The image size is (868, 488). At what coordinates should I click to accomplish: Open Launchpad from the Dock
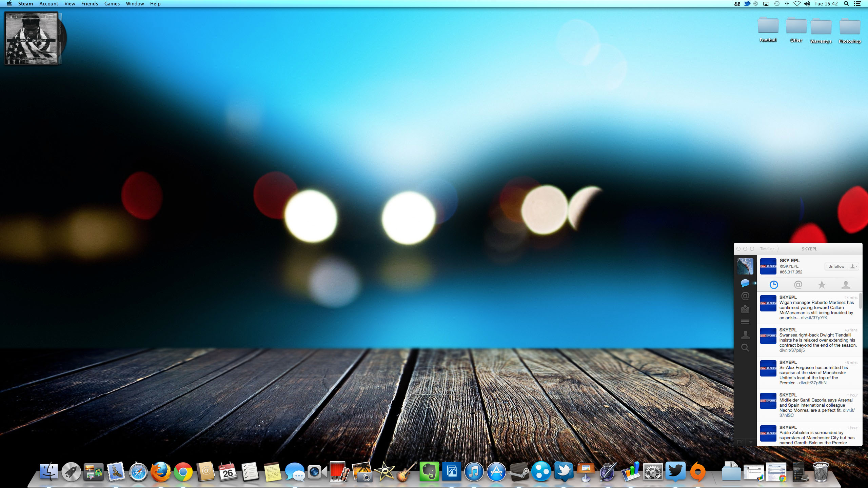71,472
